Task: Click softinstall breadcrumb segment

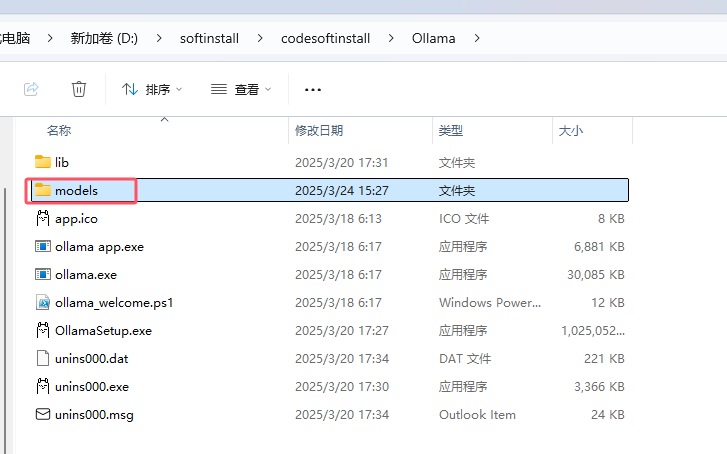Action: (x=210, y=38)
